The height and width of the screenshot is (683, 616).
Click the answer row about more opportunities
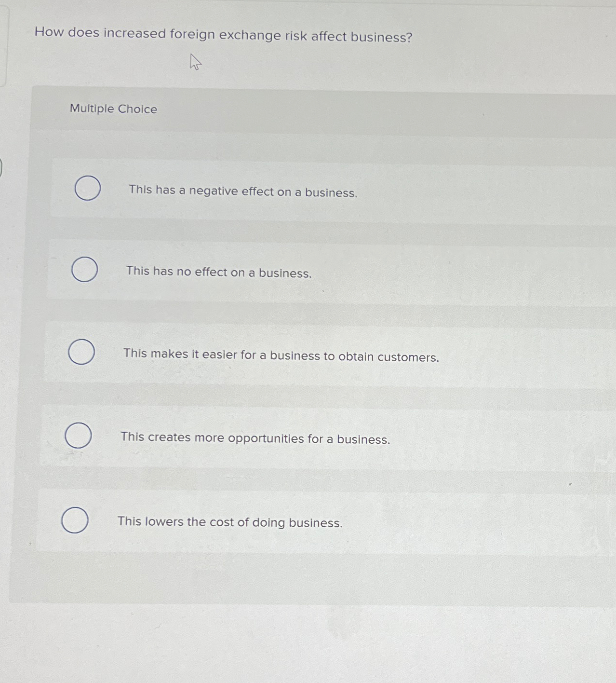[x=256, y=438]
